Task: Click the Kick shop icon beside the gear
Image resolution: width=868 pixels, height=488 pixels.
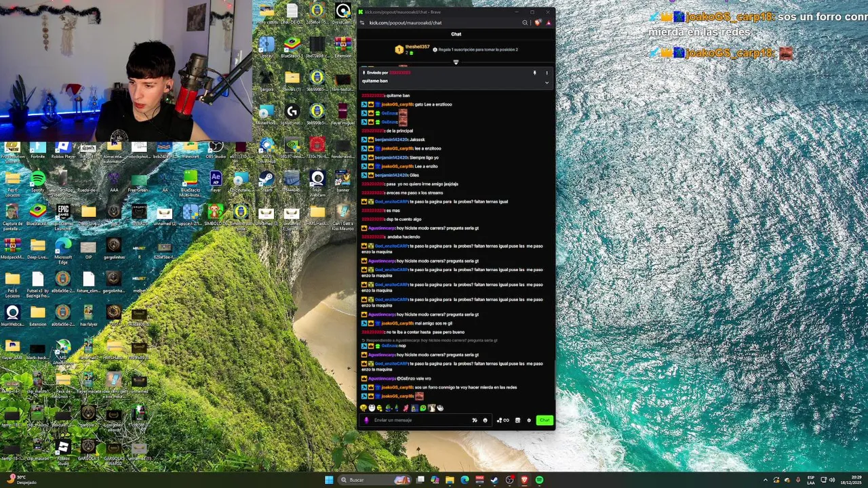Action: tap(517, 420)
